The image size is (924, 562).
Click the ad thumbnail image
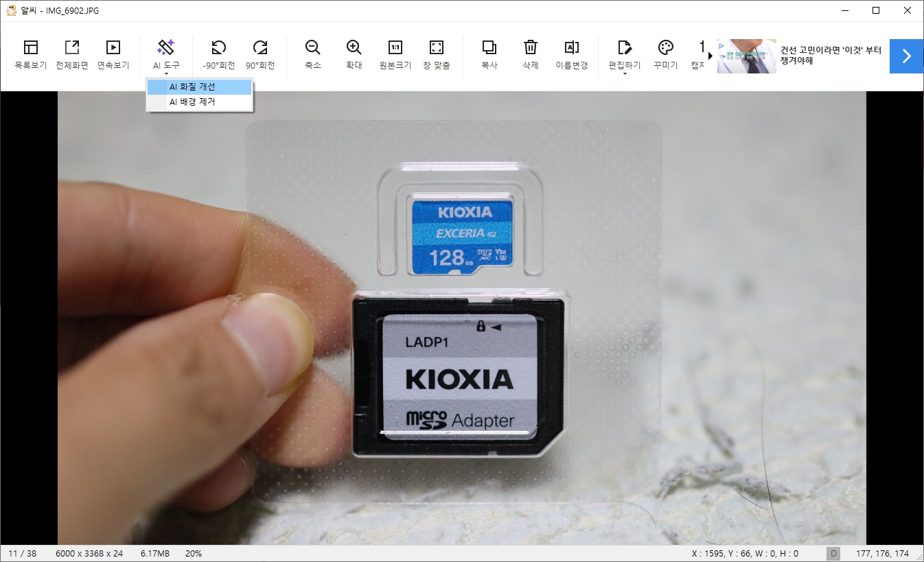(x=747, y=56)
